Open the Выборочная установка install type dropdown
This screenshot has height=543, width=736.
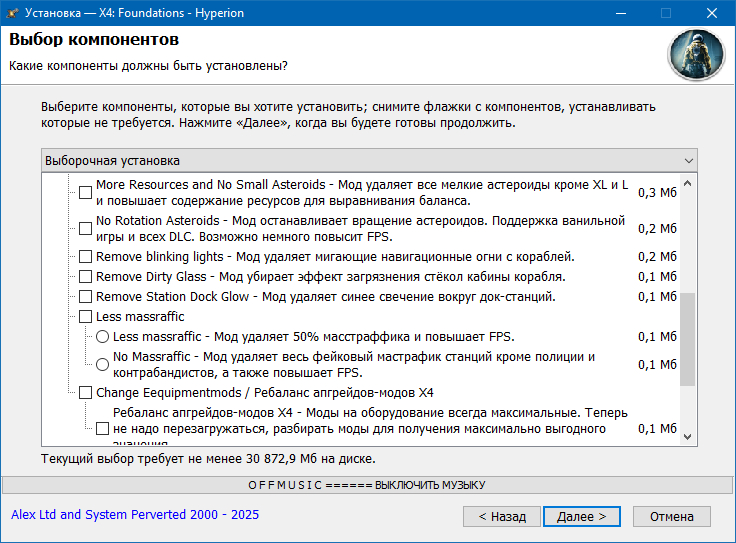tap(369, 161)
